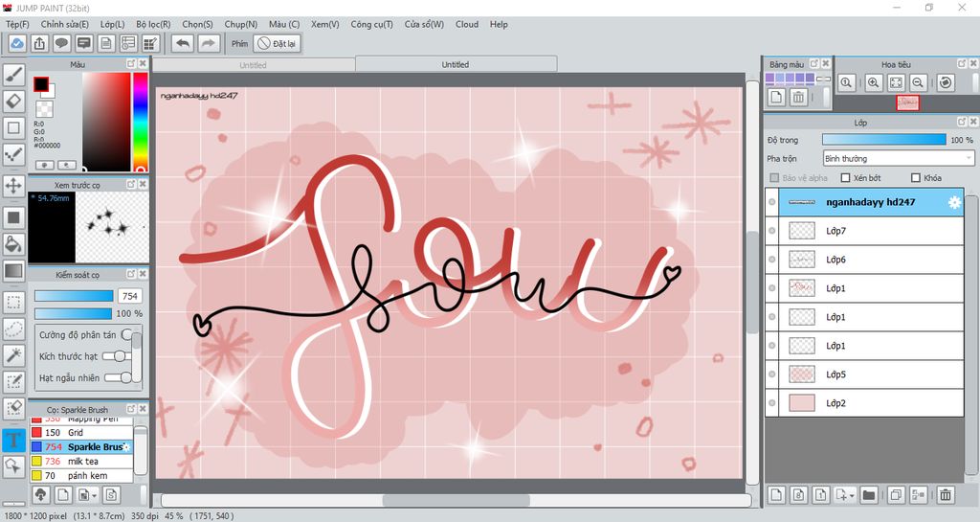The image size is (980, 522).
Task: Zoom in using the navigator magnifier plus
Action: pyautogui.click(x=873, y=82)
